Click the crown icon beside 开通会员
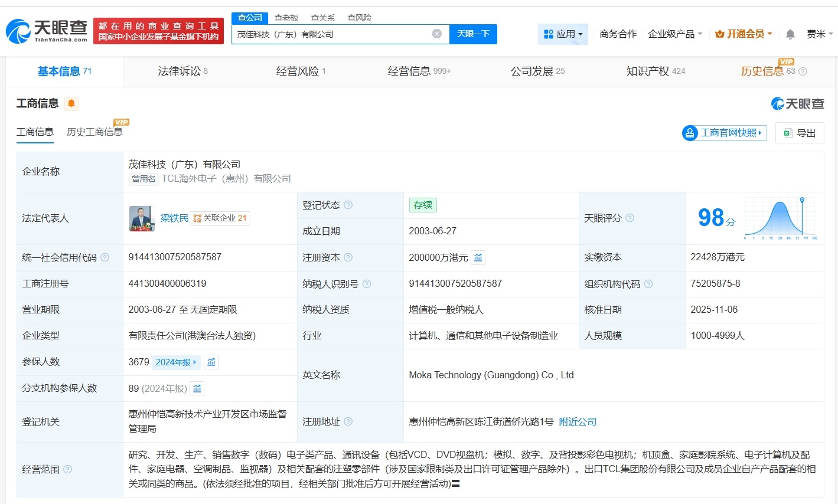The image size is (838, 504). tap(719, 34)
